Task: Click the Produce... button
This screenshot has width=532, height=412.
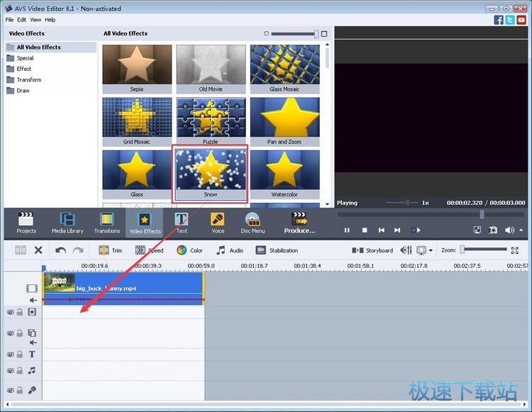Action: tap(299, 223)
